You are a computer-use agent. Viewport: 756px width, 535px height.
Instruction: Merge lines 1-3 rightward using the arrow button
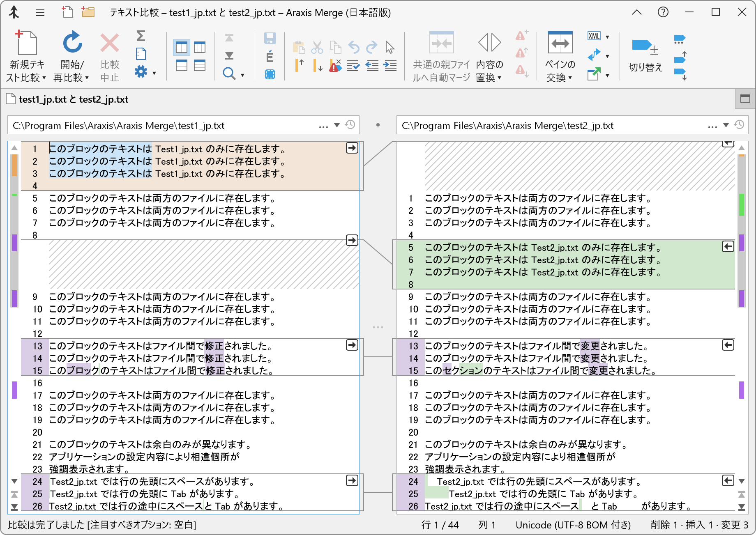point(352,148)
